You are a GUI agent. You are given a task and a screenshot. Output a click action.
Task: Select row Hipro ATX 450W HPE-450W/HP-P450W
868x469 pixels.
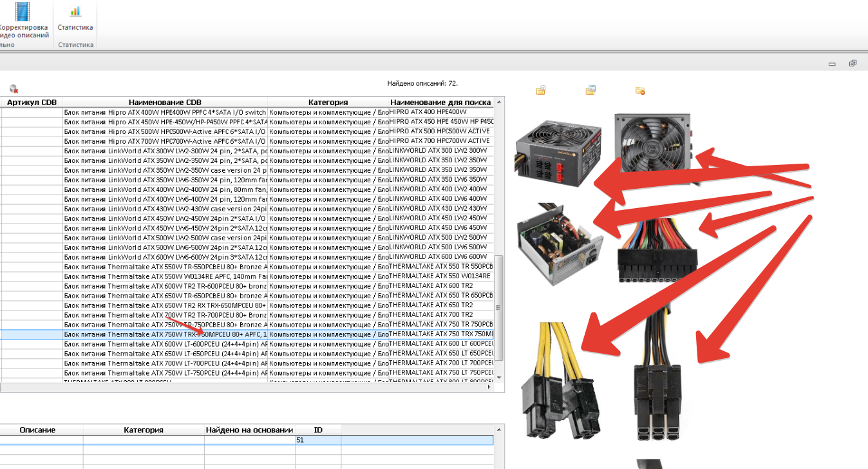247,122
